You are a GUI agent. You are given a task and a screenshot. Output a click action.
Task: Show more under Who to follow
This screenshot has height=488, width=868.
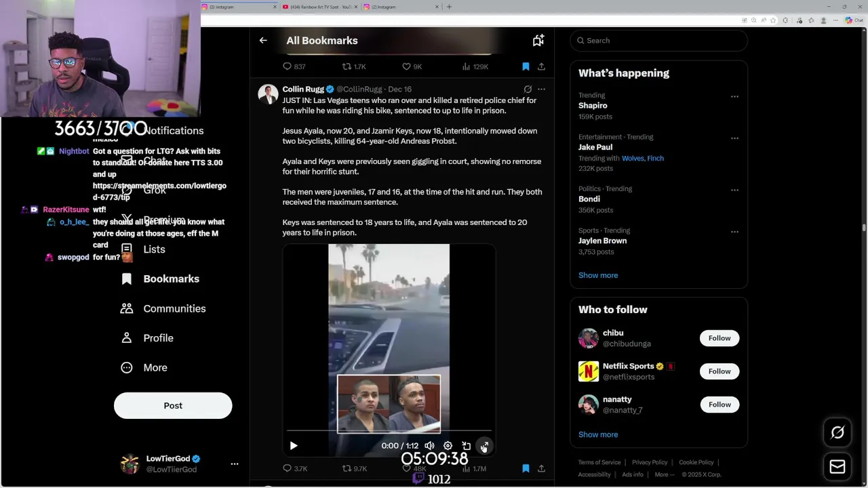click(x=598, y=434)
